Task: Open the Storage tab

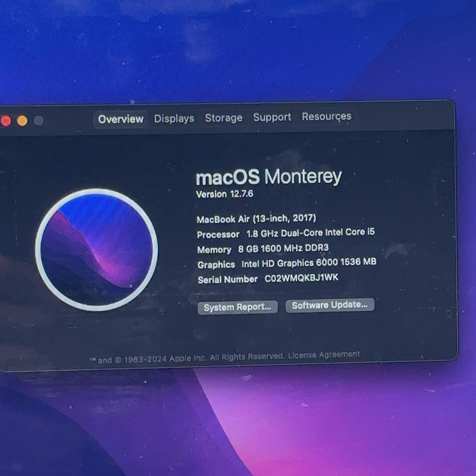Action: click(224, 118)
